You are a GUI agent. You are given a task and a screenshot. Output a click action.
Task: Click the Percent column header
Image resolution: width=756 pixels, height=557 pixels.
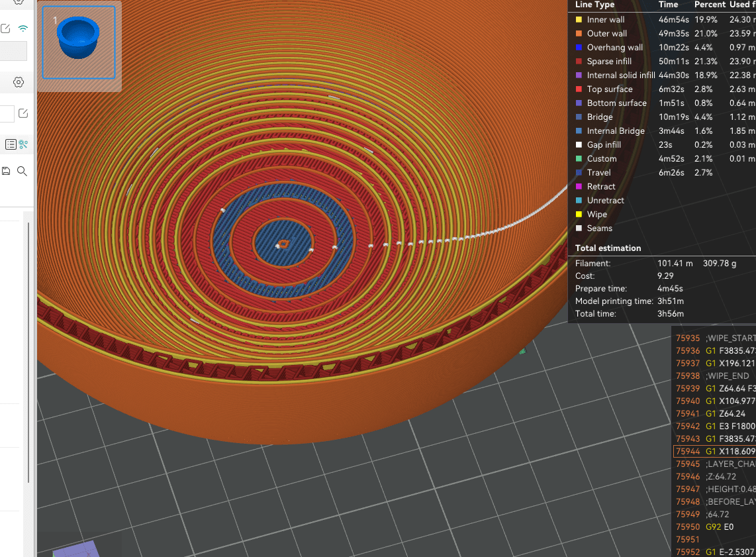710,5
